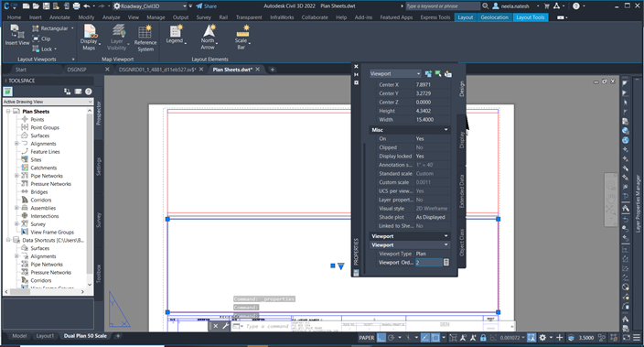Insert a North Arrow element
This screenshot has height=347, width=644.
point(209,37)
